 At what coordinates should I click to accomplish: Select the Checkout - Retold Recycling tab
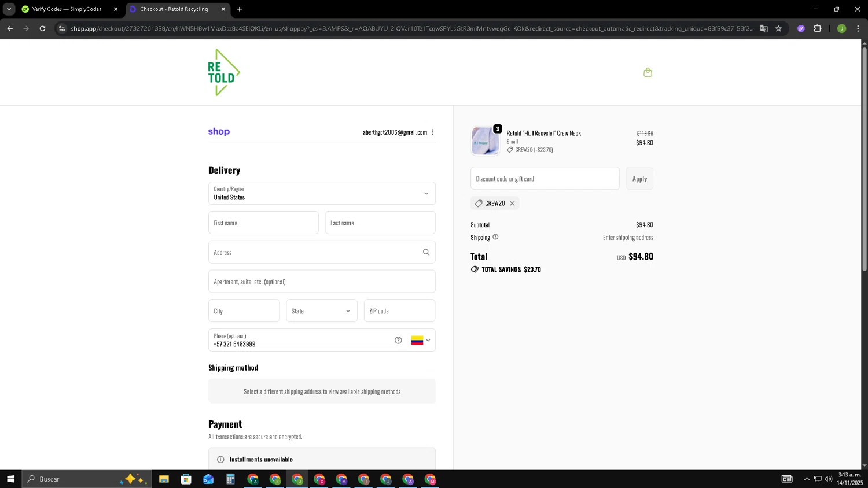click(174, 9)
